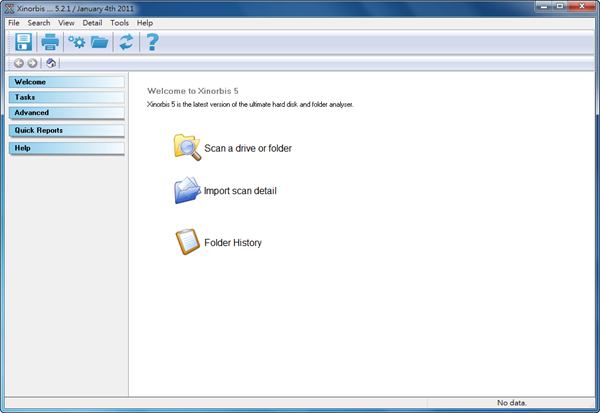600x413 pixels.
Task: Select the Welcome sidebar section
Action: 67,82
